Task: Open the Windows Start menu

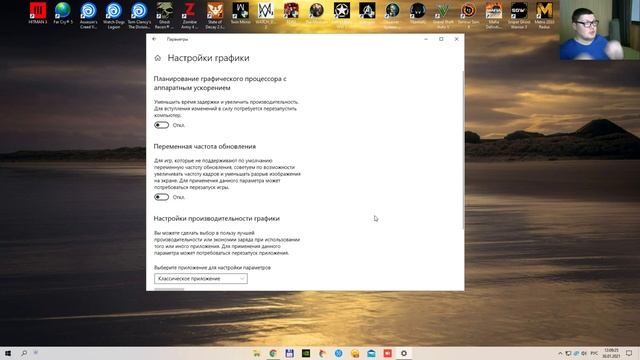Action: [x=8, y=353]
